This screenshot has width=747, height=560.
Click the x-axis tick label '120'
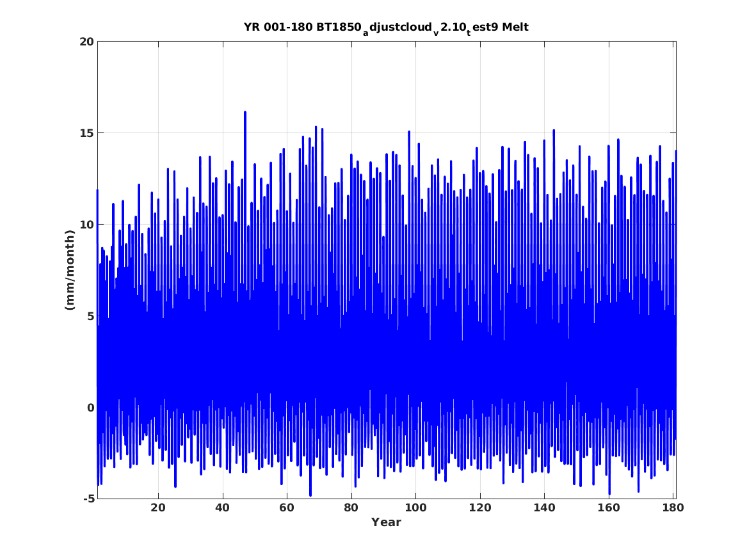click(x=479, y=508)
